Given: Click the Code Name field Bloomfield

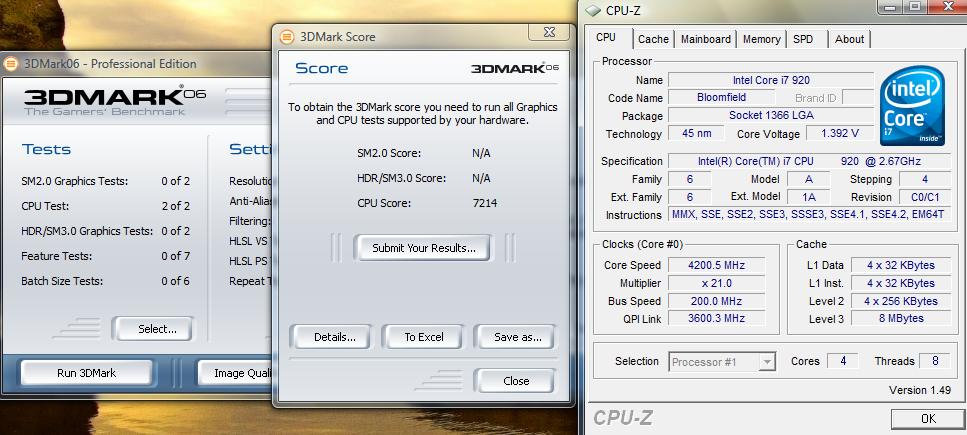Looking at the screenshot, I should (721, 97).
